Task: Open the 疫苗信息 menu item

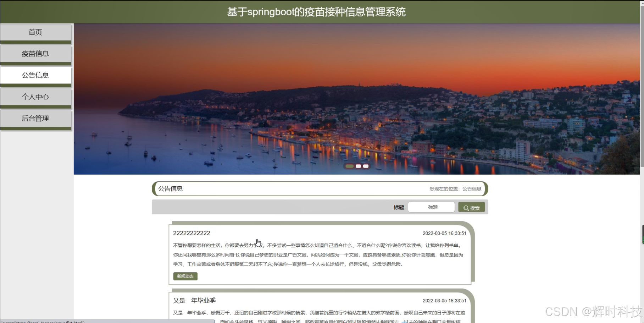Action: 35,54
